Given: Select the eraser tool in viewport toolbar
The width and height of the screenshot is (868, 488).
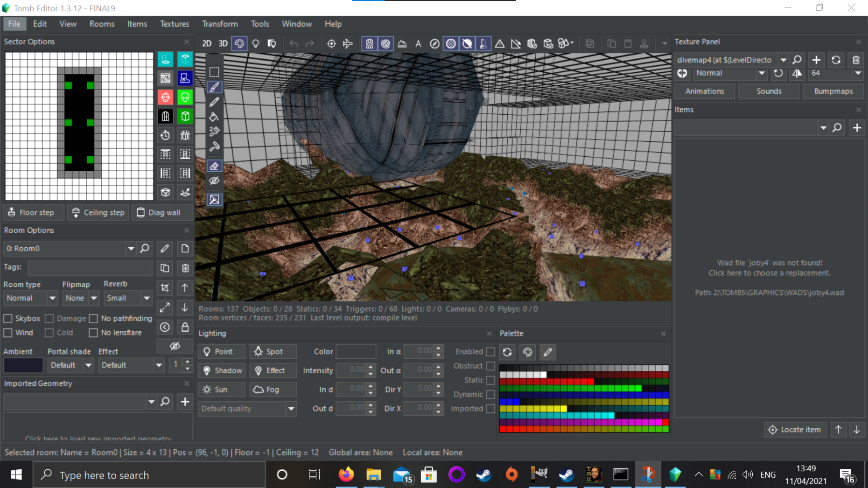Looking at the screenshot, I should pyautogui.click(x=214, y=166).
